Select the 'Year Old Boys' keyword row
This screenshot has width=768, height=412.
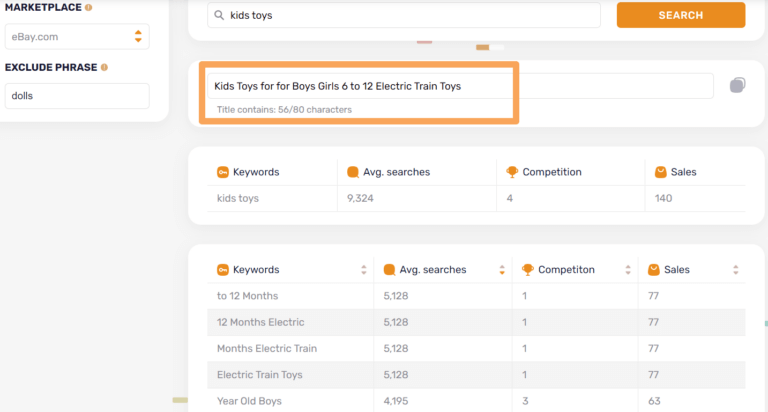476,400
